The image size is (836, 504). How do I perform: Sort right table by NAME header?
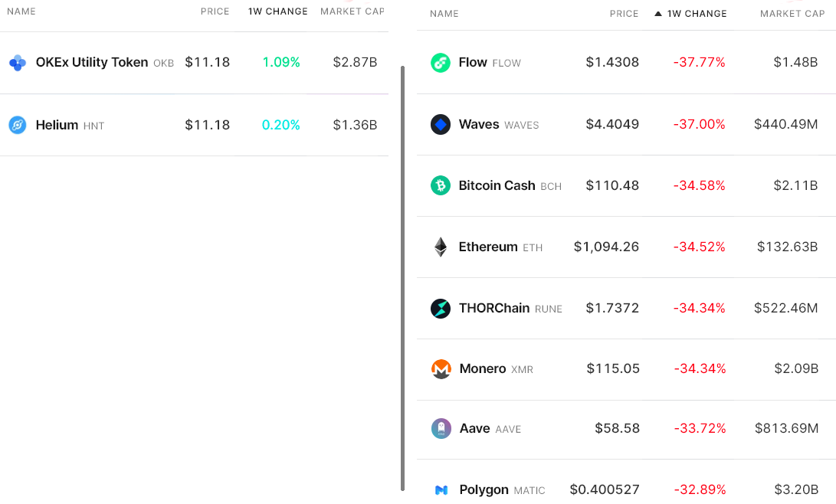[444, 14]
